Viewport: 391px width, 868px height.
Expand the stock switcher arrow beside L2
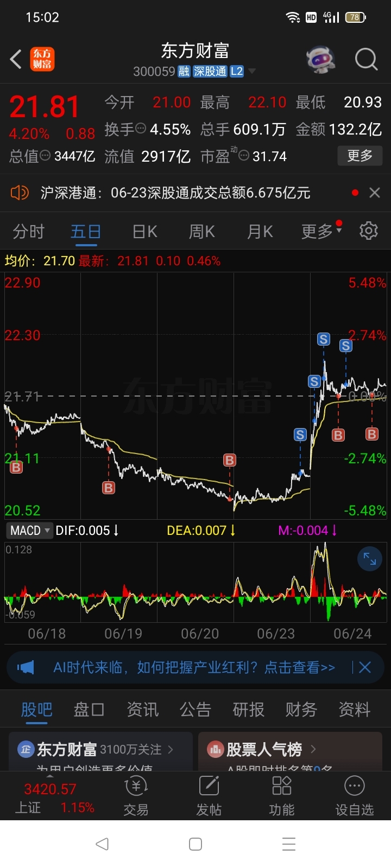click(x=251, y=72)
